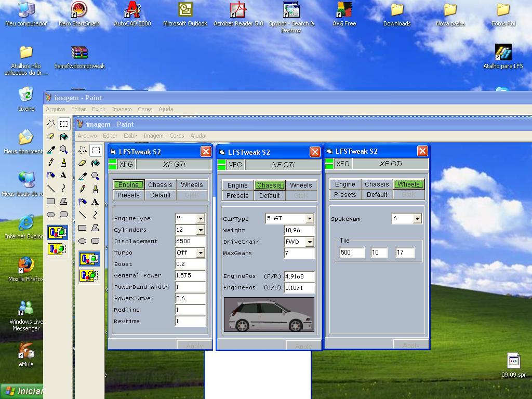Choose the Line tool in outer Paint toolbox
The height and width of the screenshot is (399, 532).
(51, 188)
